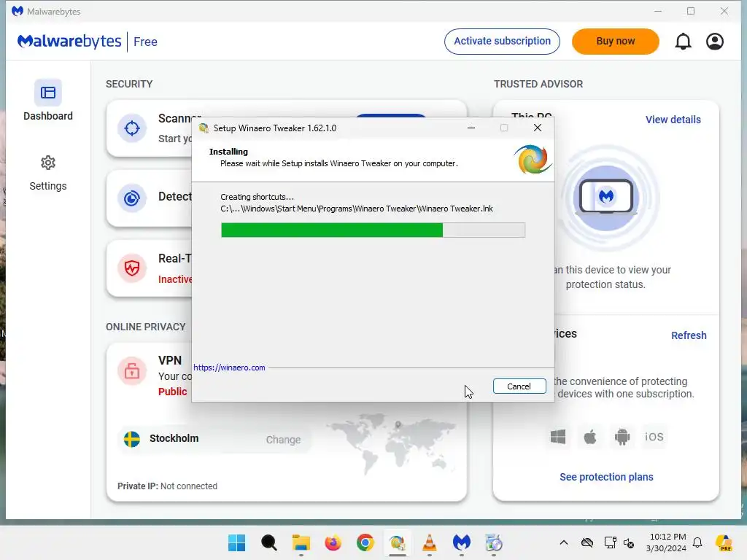
Task: Click Change next to Stockholm
Action: pyautogui.click(x=283, y=440)
